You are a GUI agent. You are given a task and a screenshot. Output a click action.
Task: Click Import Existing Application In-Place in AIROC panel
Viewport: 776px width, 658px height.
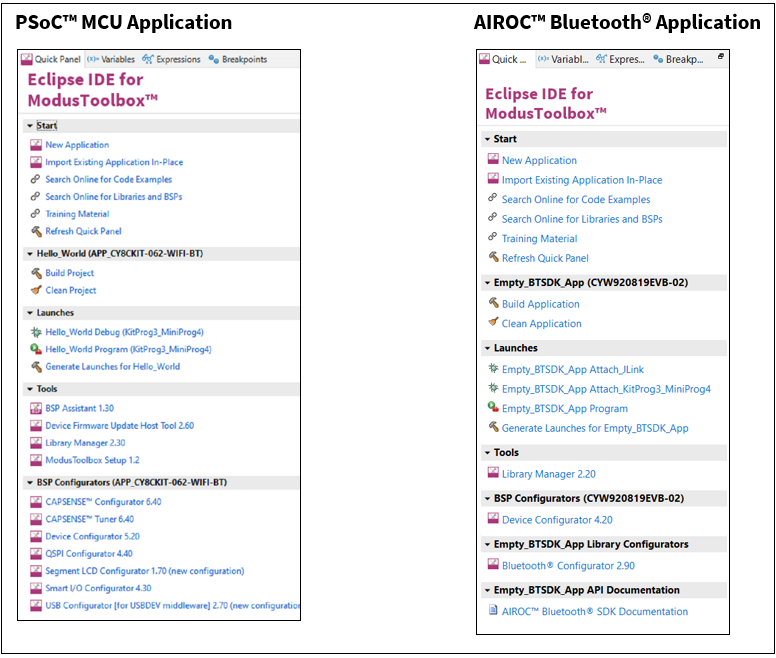[x=582, y=180]
